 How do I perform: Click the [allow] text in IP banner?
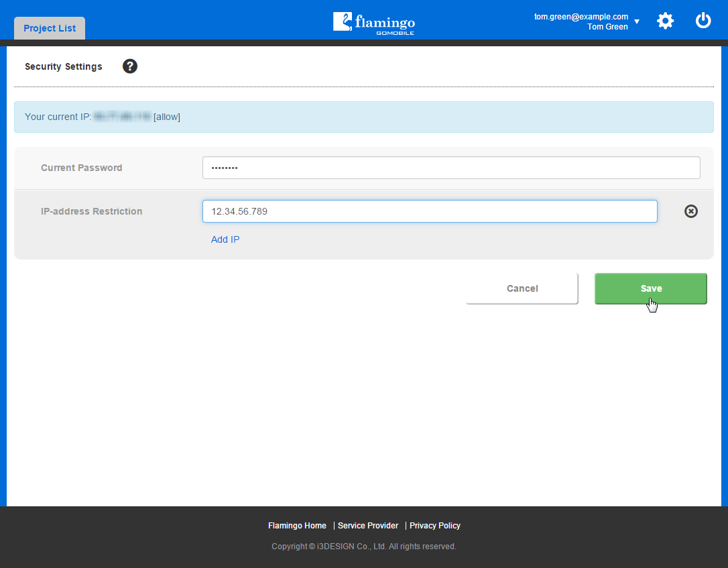click(x=167, y=117)
